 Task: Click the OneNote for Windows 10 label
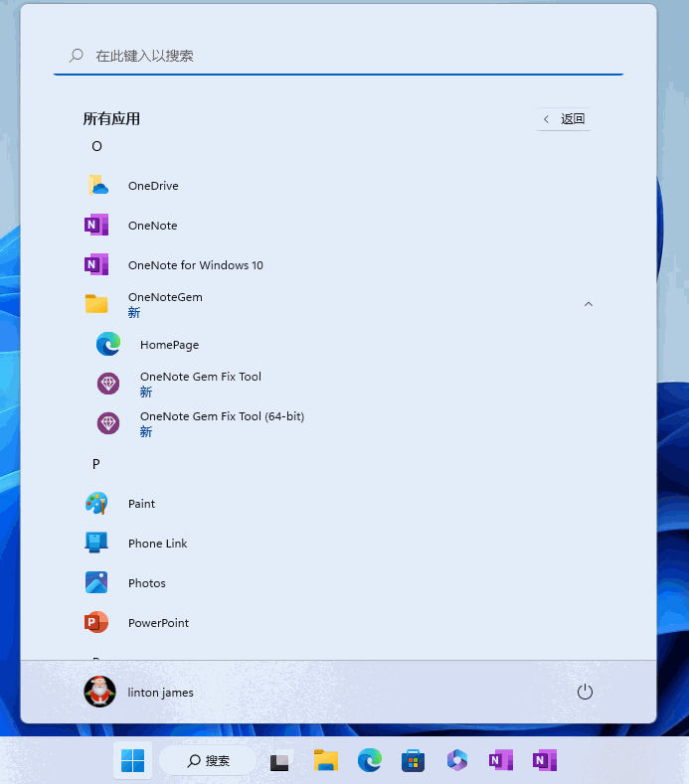[196, 265]
